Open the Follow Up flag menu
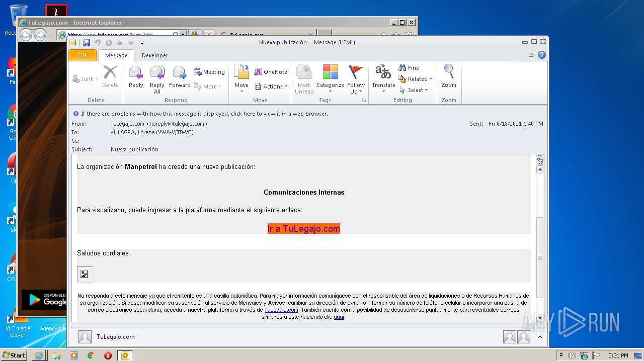The height and width of the screenshot is (362, 644). [x=356, y=79]
